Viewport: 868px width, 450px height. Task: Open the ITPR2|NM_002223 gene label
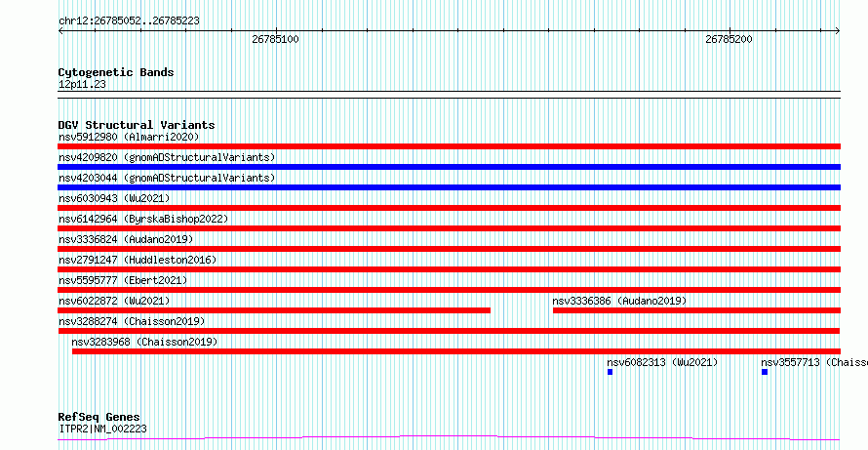click(102, 429)
